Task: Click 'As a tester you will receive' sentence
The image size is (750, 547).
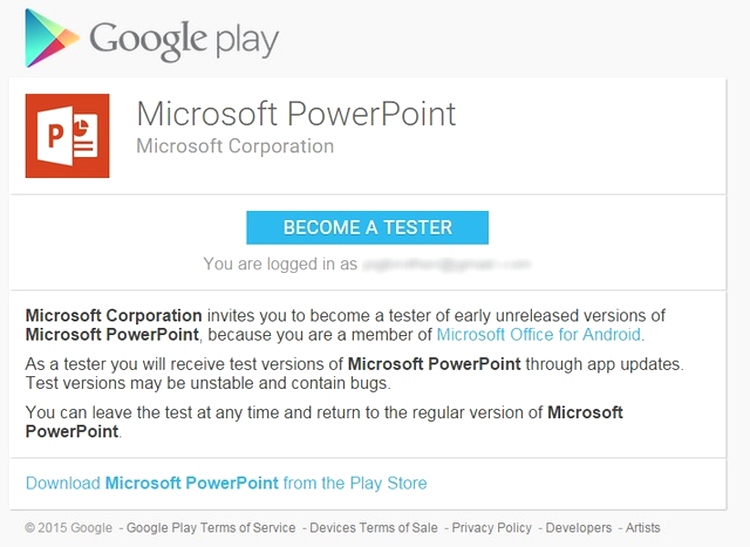Action: click(x=354, y=364)
